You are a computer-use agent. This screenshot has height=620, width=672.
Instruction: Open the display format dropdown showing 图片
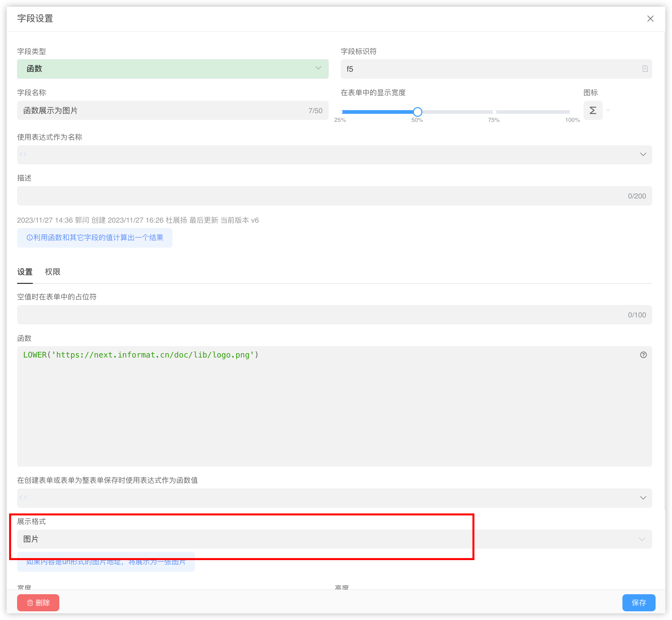coord(334,539)
